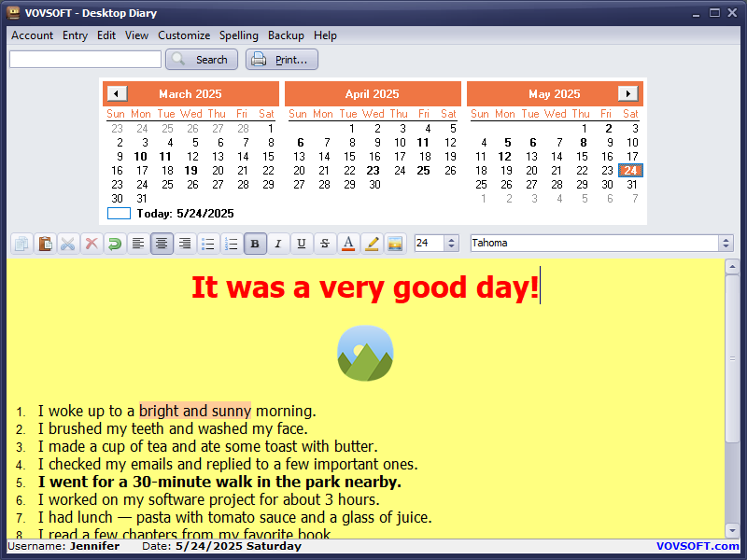The height and width of the screenshot is (560, 747).
Task: Align text right
Action: [x=185, y=244]
